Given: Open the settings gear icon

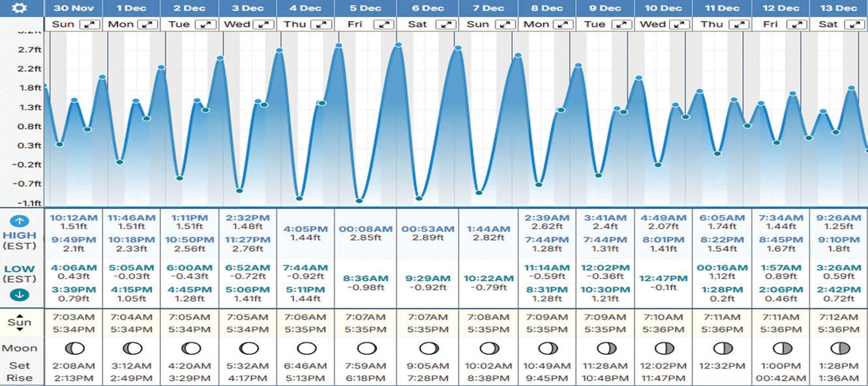Looking at the screenshot, I should click(x=20, y=8).
